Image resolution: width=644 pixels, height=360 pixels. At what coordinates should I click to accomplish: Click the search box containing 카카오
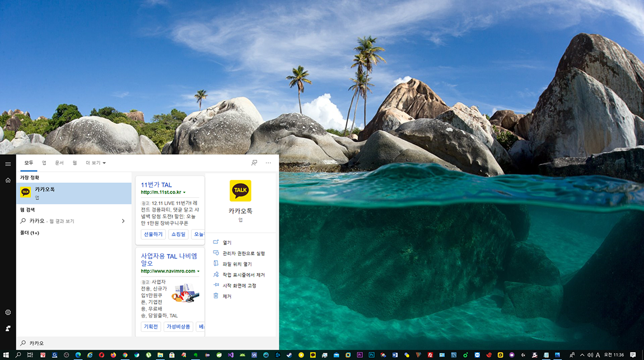(148, 343)
